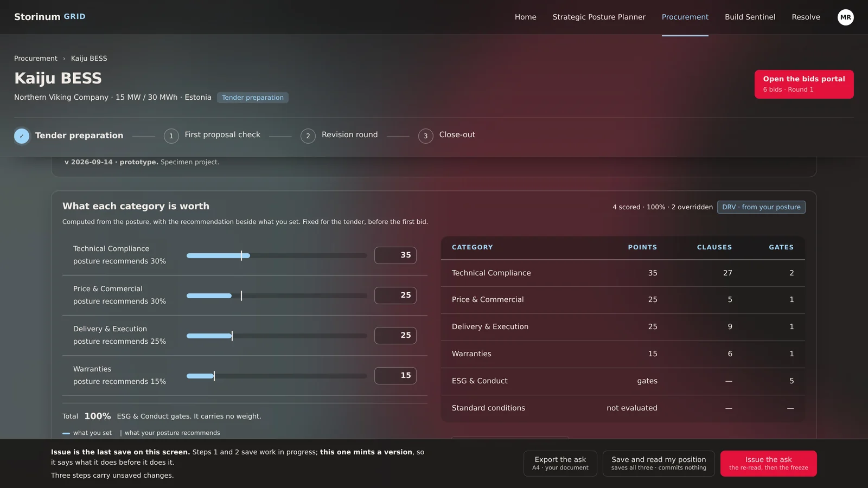Open Strategic Posture Planner
The width and height of the screenshot is (868, 488).
(599, 17)
